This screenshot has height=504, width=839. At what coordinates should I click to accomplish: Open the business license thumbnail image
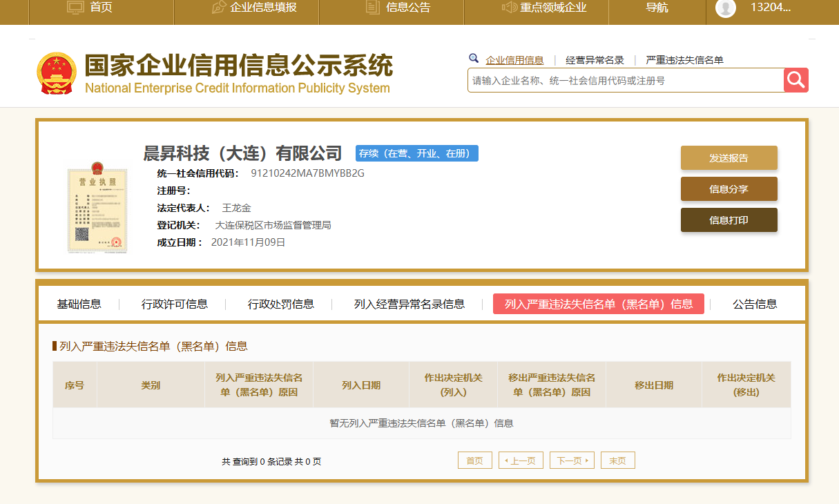(97, 206)
